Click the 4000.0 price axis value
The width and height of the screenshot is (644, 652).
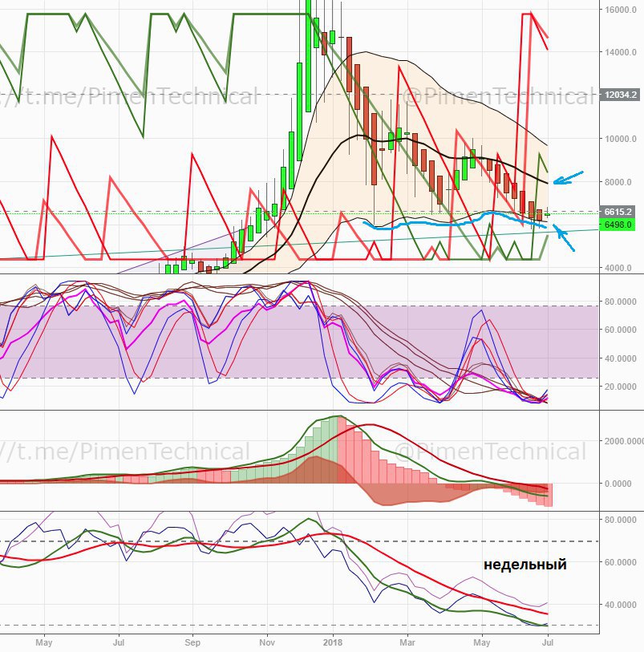coord(618,268)
